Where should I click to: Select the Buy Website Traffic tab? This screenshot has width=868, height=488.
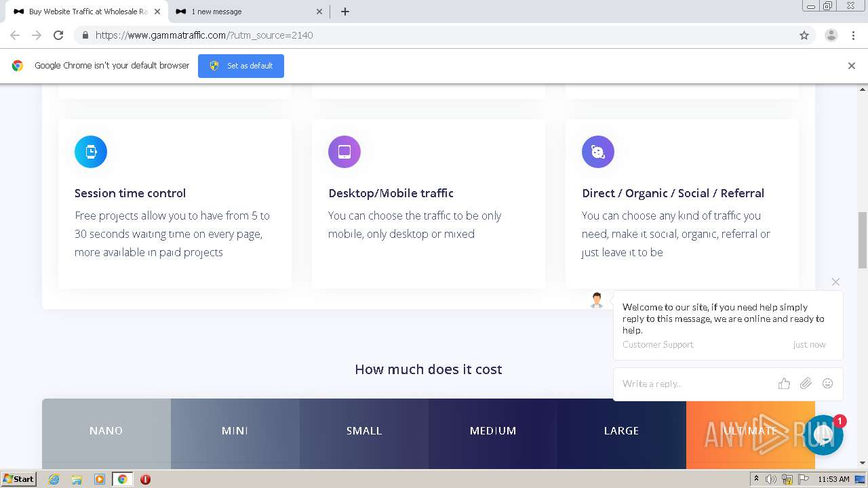coord(87,12)
